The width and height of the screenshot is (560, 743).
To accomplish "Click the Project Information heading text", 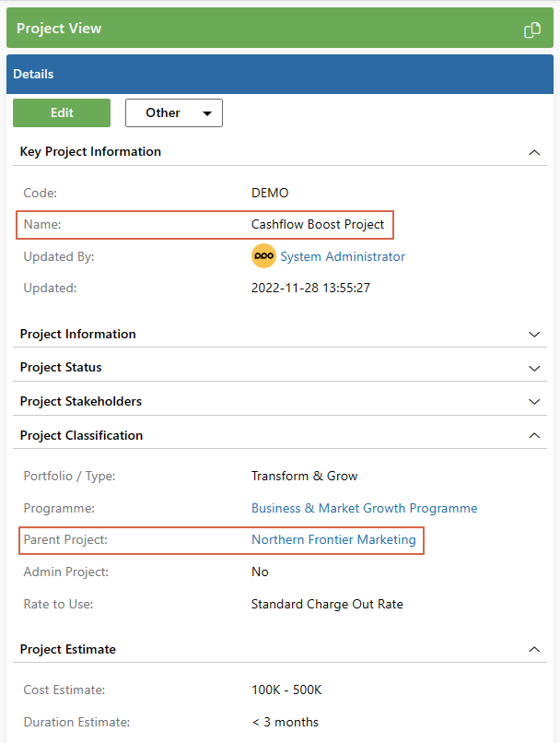I will coord(77,334).
